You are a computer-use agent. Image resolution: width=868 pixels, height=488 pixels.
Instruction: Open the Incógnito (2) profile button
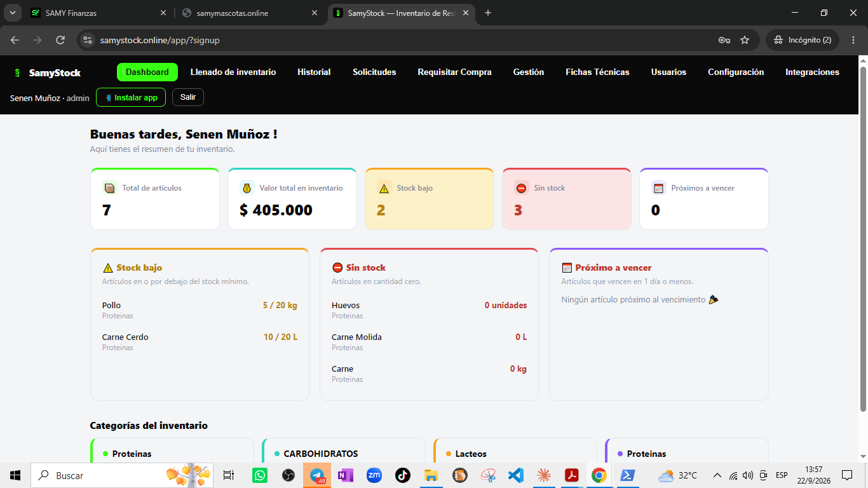pyautogui.click(x=803, y=40)
